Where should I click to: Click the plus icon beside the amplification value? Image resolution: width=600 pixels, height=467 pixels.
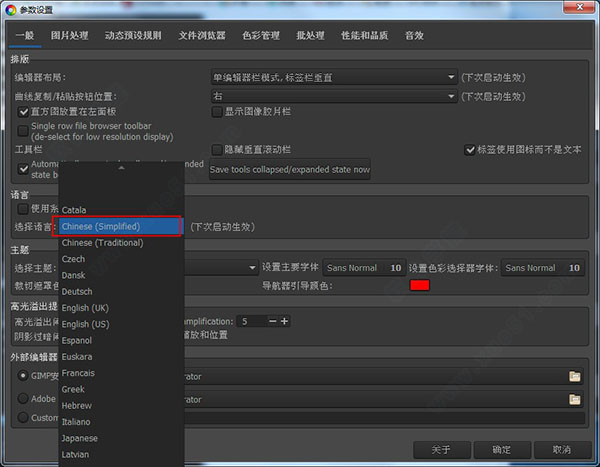tap(285, 321)
